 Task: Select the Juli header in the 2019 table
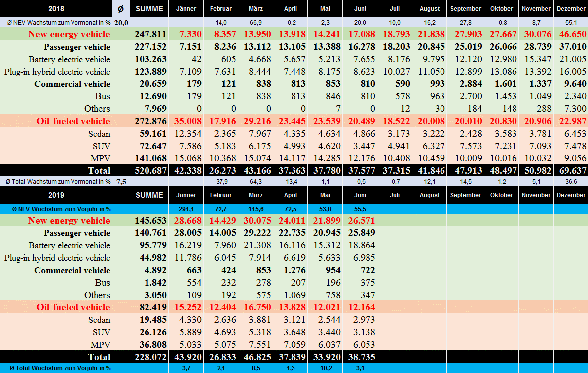point(394,195)
